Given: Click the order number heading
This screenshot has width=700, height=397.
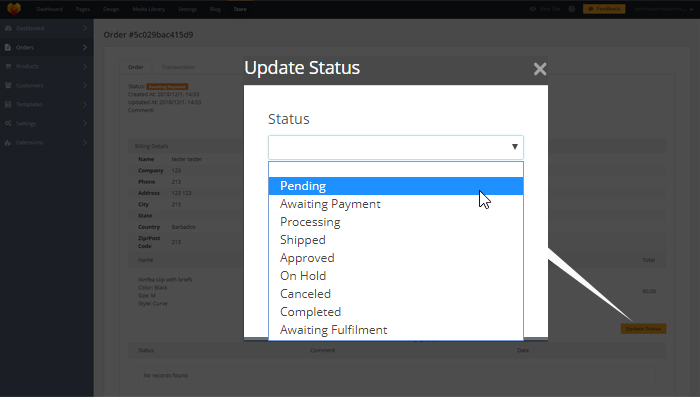Looking at the screenshot, I should pos(148,35).
